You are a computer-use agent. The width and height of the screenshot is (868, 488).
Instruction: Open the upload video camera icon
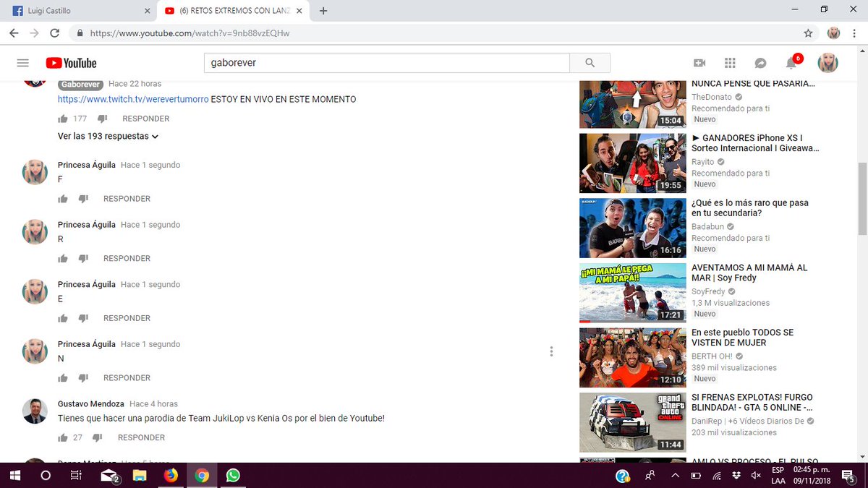pos(699,63)
